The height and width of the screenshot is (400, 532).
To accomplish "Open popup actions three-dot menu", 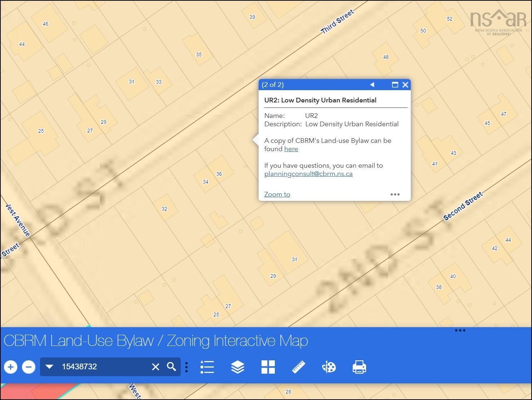I will [395, 194].
